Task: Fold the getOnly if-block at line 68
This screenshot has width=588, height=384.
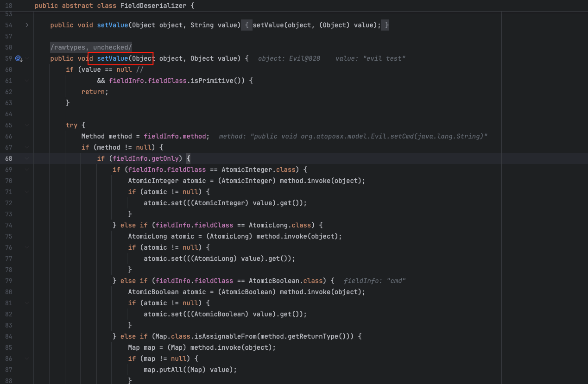Action: tap(27, 158)
